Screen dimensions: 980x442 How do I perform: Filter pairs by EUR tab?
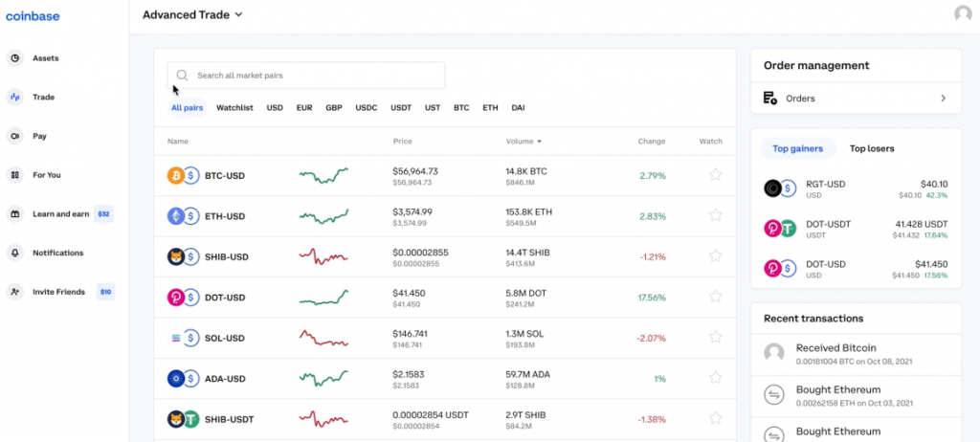tap(304, 107)
